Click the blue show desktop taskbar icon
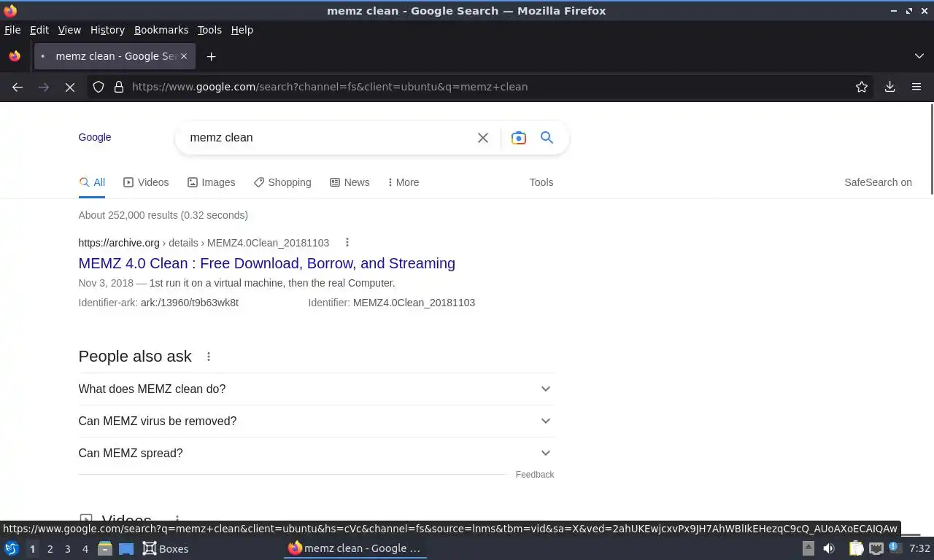934x560 pixels. [x=126, y=548]
